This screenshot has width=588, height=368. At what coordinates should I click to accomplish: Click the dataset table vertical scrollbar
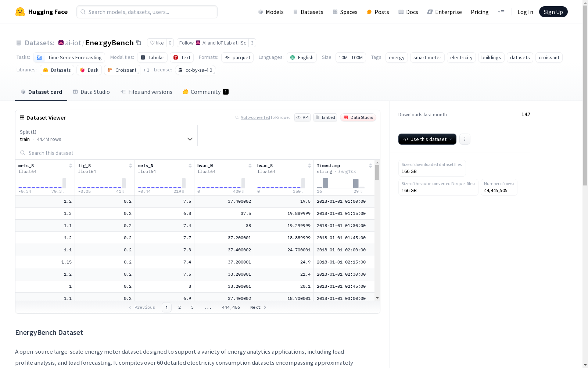[377, 172]
